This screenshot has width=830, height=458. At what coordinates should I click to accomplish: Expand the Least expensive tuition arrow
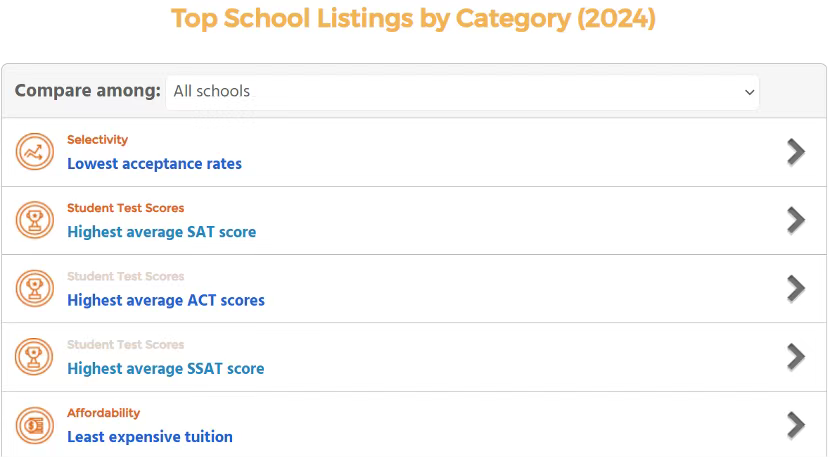[x=796, y=425]
